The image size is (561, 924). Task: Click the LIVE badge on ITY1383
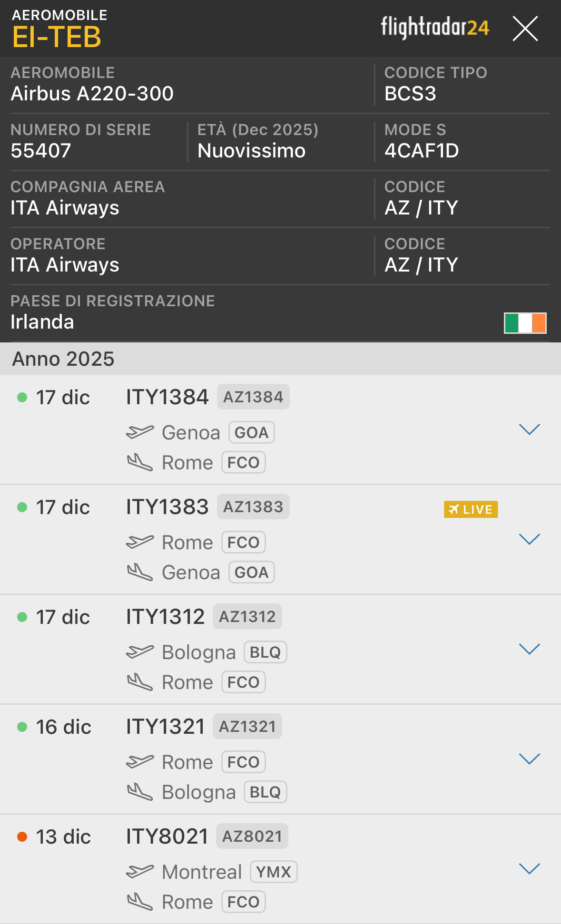471,509
